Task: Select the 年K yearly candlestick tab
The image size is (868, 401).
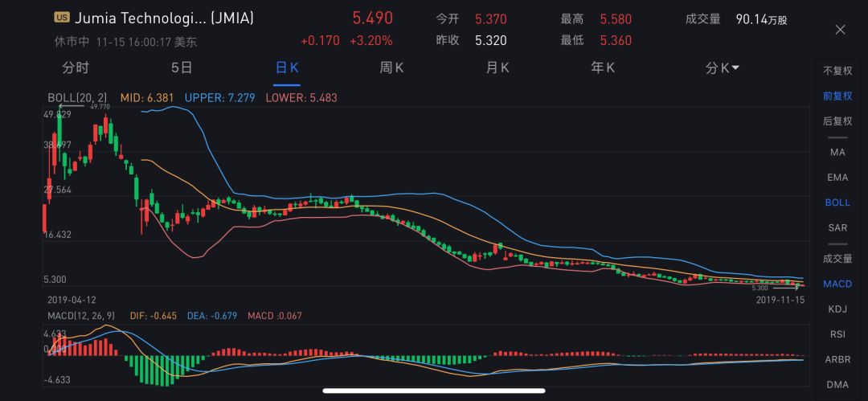Action: (603, 68)
